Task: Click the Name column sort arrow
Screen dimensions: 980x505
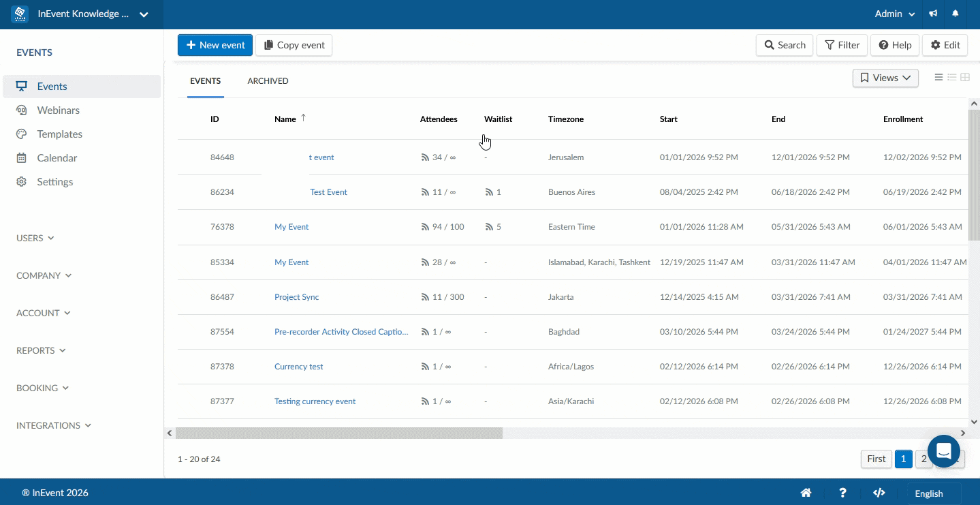Action: click(304, 118)
